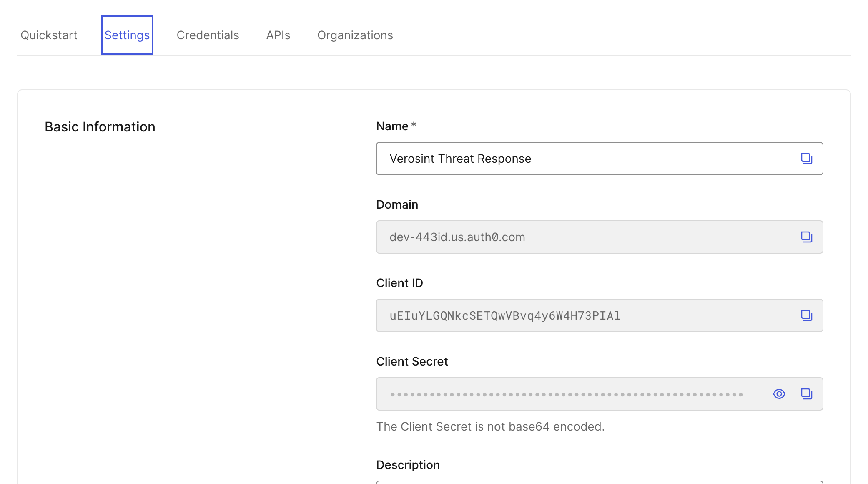Viewport: 868px width, 484px height.
Task: Click the masked Client Secret field
Action: click(600, 394)
